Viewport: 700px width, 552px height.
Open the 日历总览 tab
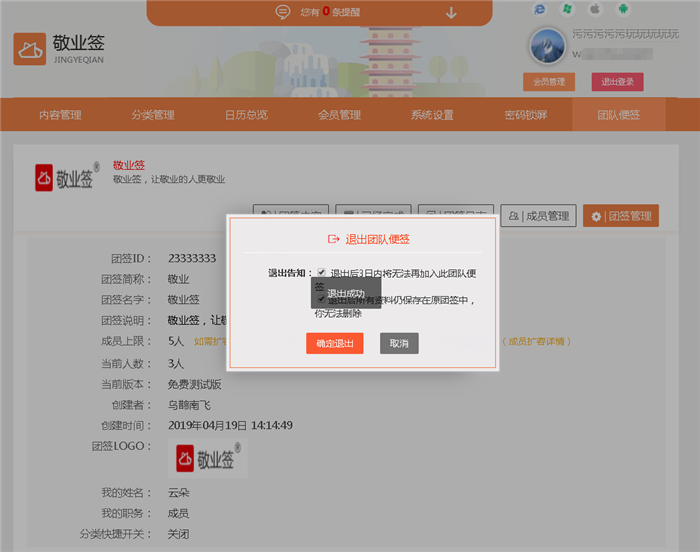[246, 115]
